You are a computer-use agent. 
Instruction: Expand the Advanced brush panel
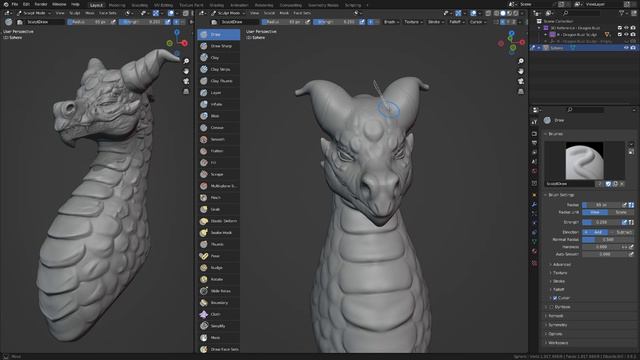(x=561, y=264)
